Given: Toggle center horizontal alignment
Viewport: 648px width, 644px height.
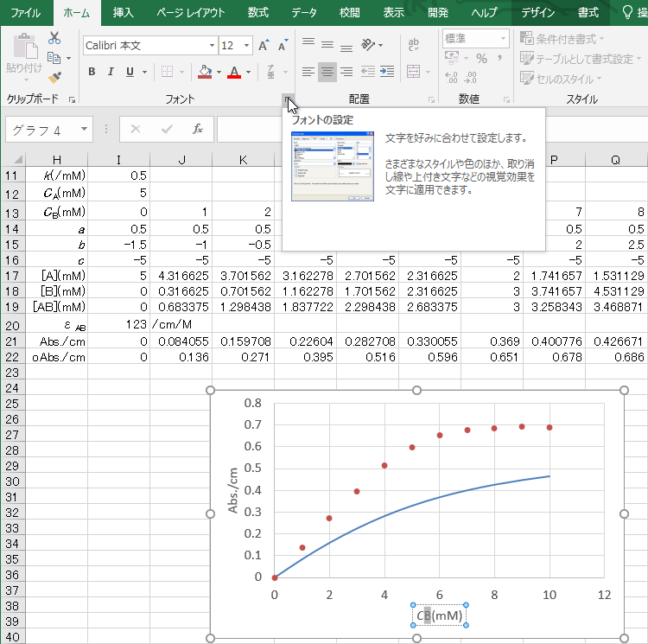Looking at the screenshot, I should pos(327,72).
